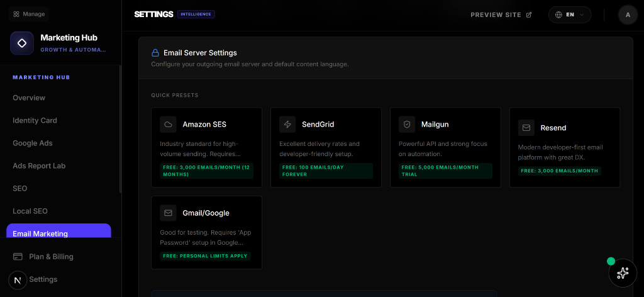Click the Plan & Billing card icon
The width and height of the screenshot is (644, 297).
click(x=18, y=257)
